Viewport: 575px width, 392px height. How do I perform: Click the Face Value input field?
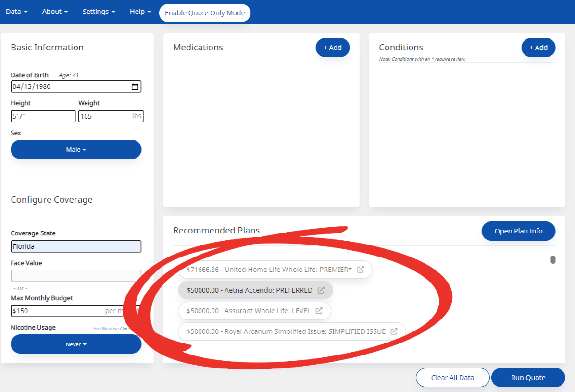76,276
